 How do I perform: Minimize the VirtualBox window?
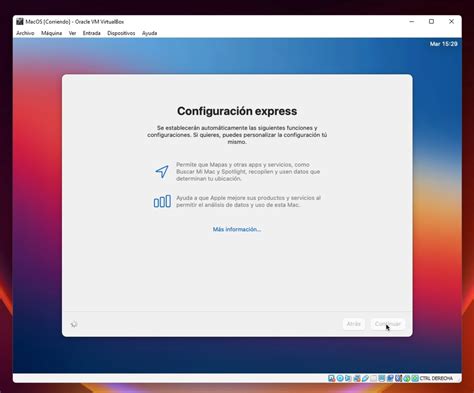[412, 21]
